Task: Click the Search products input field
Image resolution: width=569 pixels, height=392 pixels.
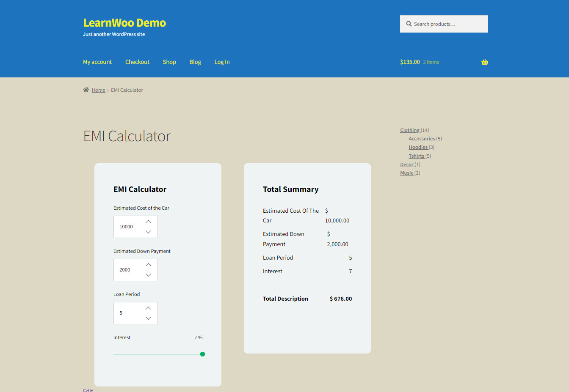Action: (x=444, y=24)
